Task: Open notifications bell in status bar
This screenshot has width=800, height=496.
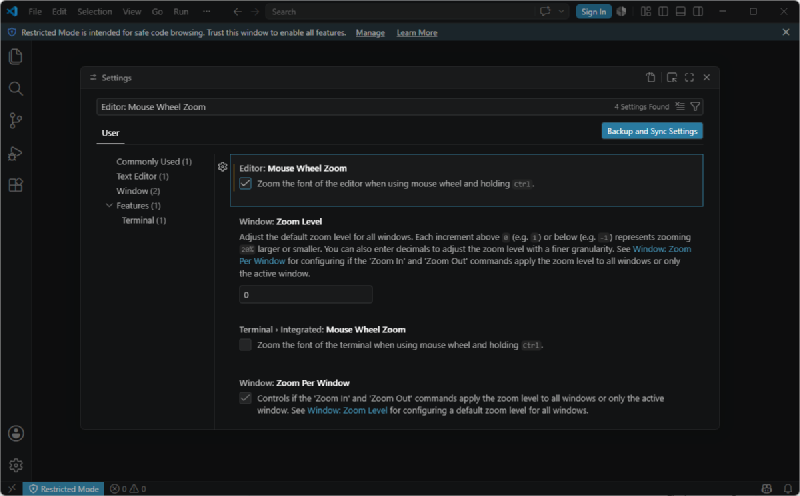Action: pos(788,488)
